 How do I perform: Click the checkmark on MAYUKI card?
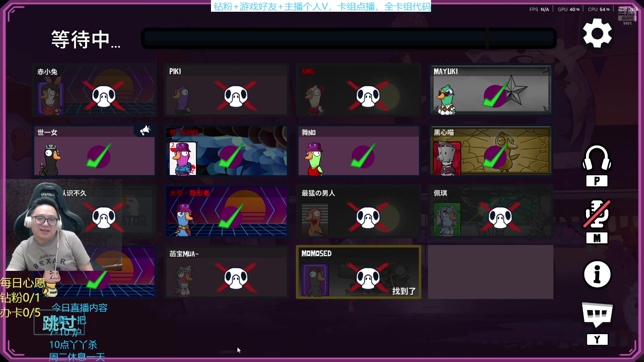tap(496, 95)
